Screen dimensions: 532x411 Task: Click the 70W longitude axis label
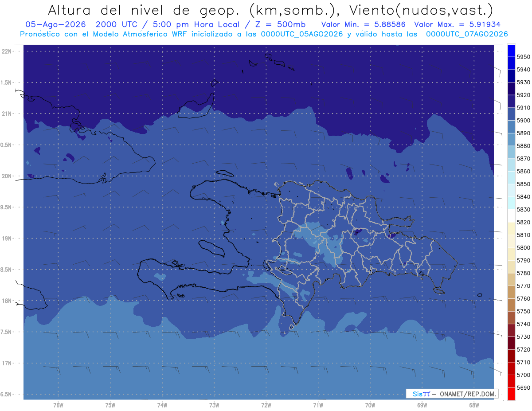pyautogui.click(x=370, y=405)
